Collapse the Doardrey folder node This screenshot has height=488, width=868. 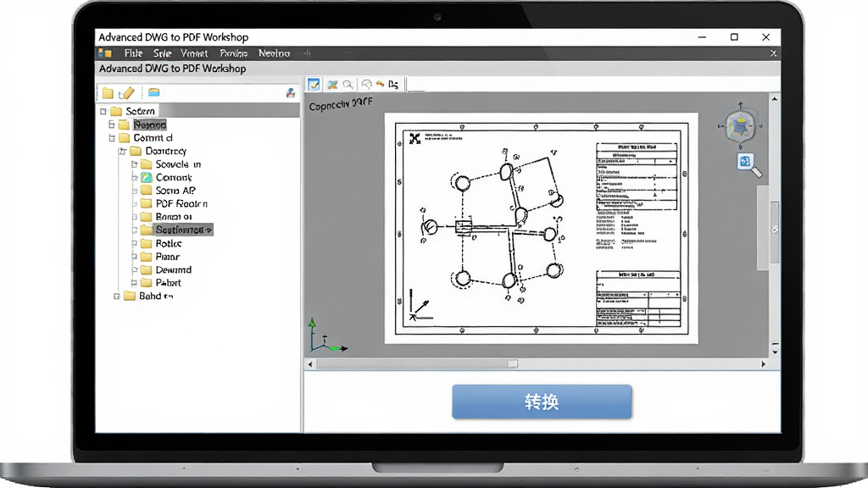pos(122,151)
